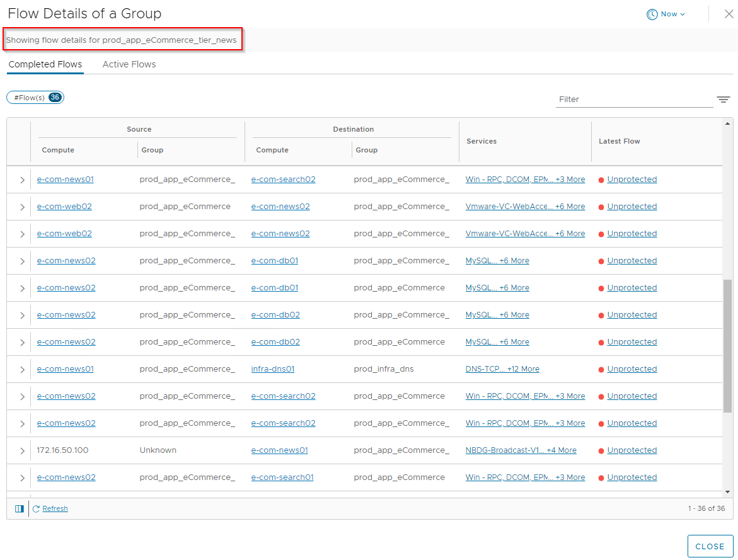The image size is (738, 560).
Task: Open DNS-TCP... +12 More services link
Action: pyautogui.click(x=502, y=369)
